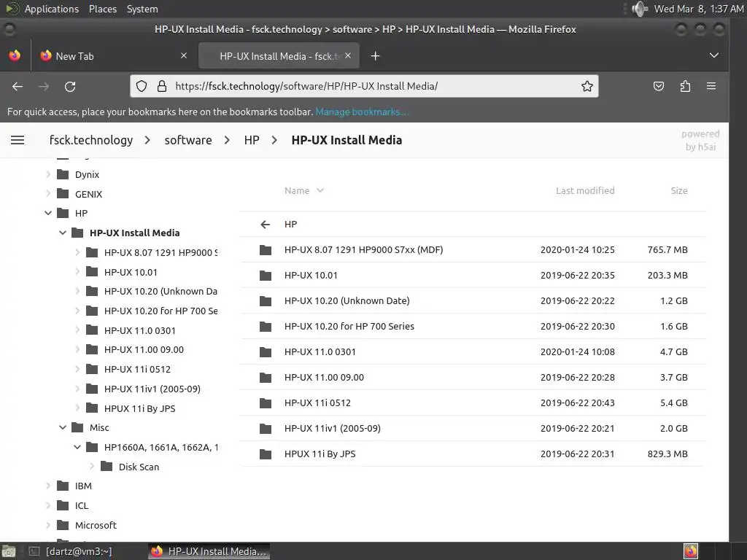Click the powered by h5ai link
This screenshot has width=747, height=560.
(x=700, y=140)
